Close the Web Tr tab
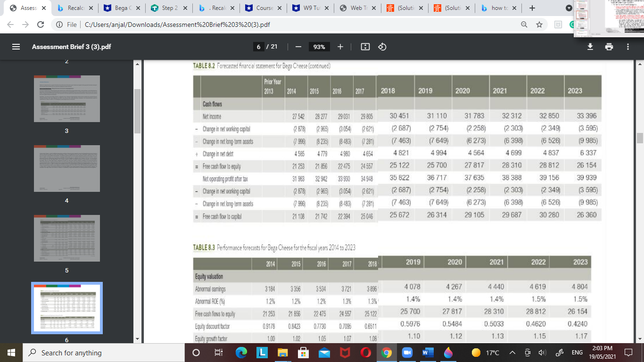The height and width of the screenshot is (362, 644). [x=373, y=8]
